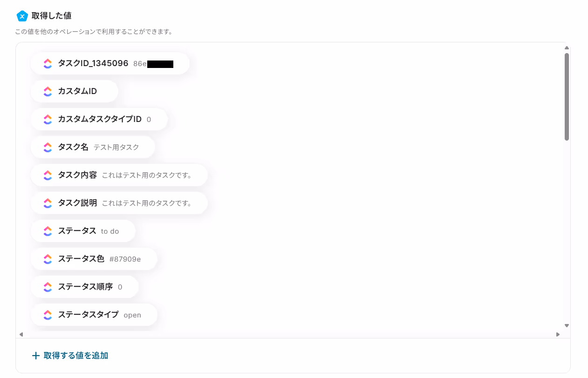Click the plus icon for 取得する値を追加
Viewport: 588px width, 378px height.
point(36,356)
